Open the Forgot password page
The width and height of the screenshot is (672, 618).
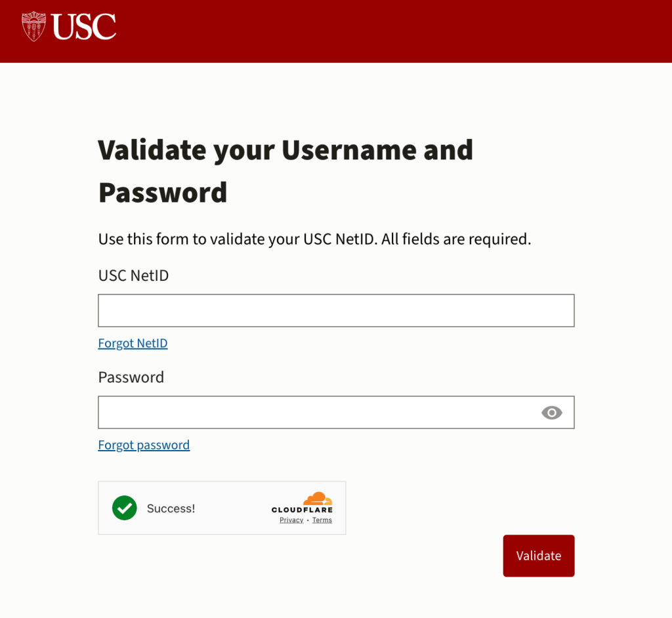point(143,445)
